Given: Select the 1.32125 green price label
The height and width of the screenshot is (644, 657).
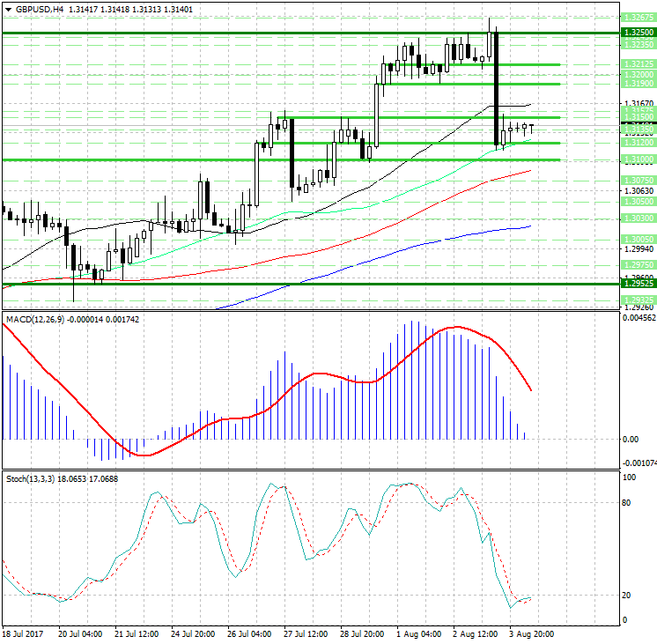Looking at the screenshot, I should (x=637, y=64).
